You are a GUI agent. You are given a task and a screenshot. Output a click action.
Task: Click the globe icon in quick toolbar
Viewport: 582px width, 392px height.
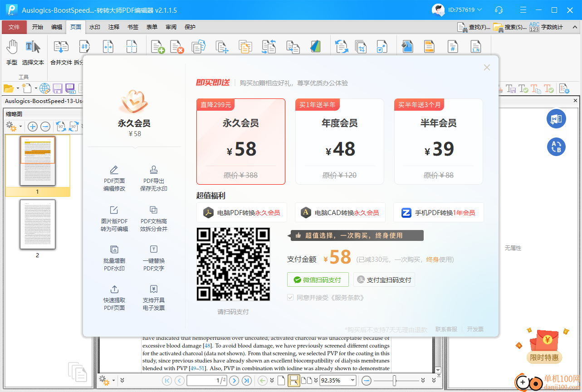click(44, 88)
